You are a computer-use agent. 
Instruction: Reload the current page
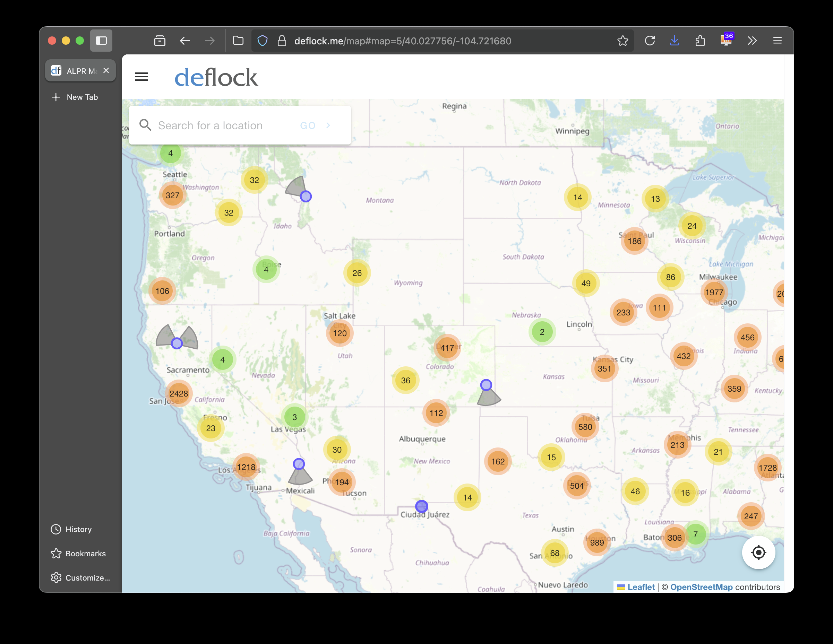pos(650,41)
